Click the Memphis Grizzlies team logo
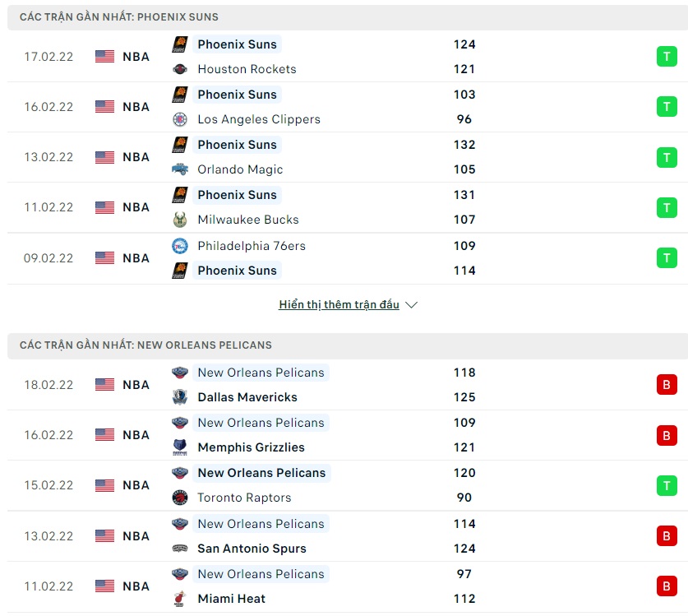This screenshot has height=616, width=688. tap(180, 447)
